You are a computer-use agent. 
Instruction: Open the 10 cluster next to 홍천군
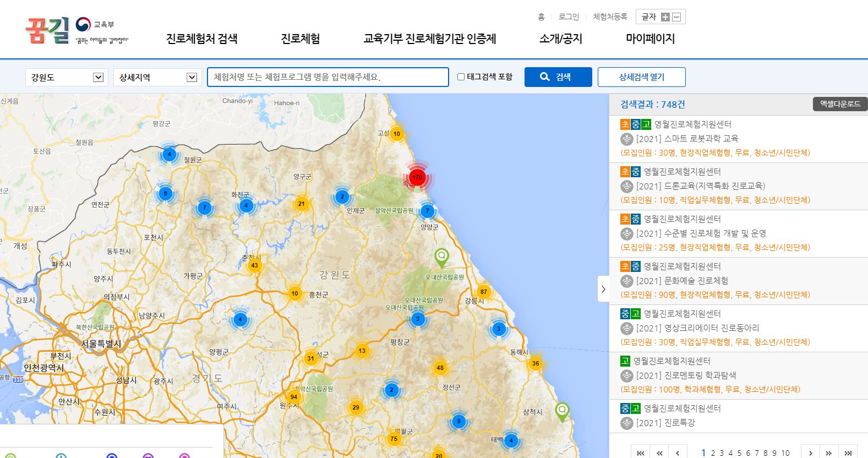click(294, 293)
